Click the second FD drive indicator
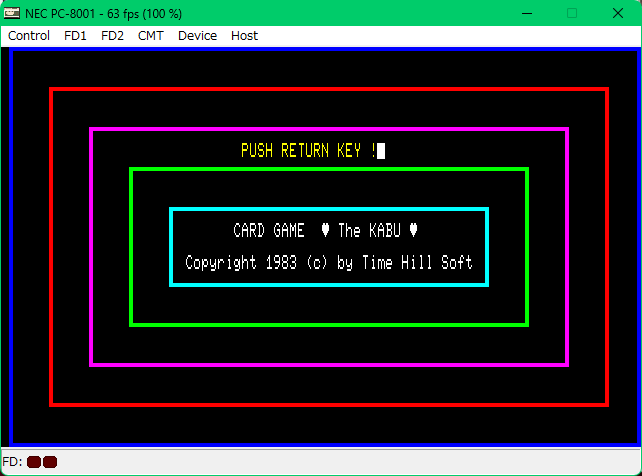 point(50,462)
